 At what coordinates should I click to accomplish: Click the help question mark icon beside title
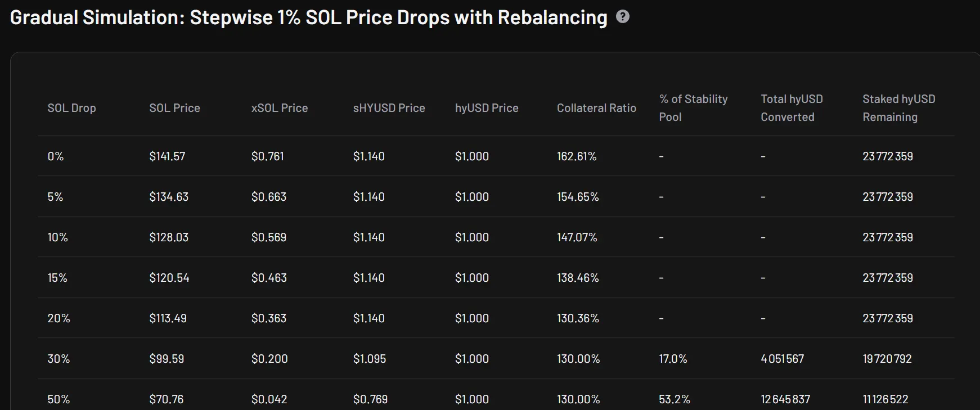click(623, 17)
